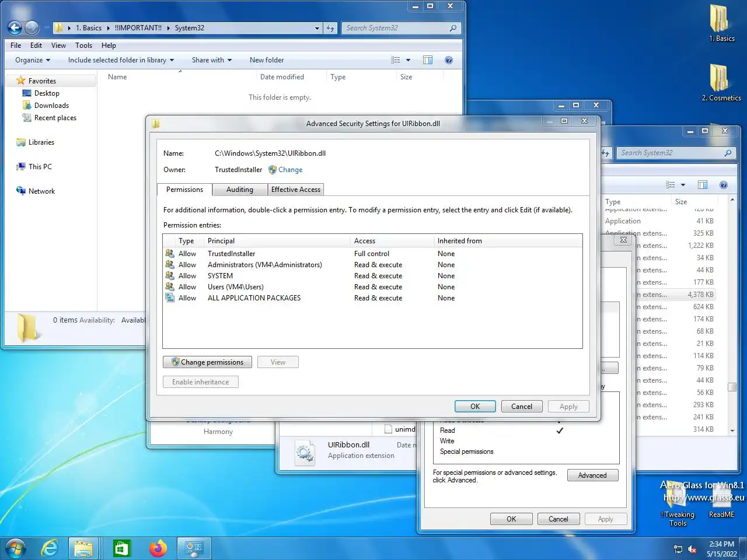Open the Help menu
Viewport: 747px width, 560px height.
[x=109, y=45]
